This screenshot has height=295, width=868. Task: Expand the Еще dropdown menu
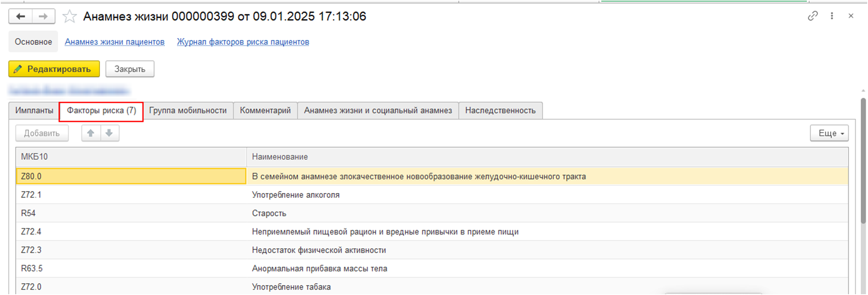(x=829, y=133)
